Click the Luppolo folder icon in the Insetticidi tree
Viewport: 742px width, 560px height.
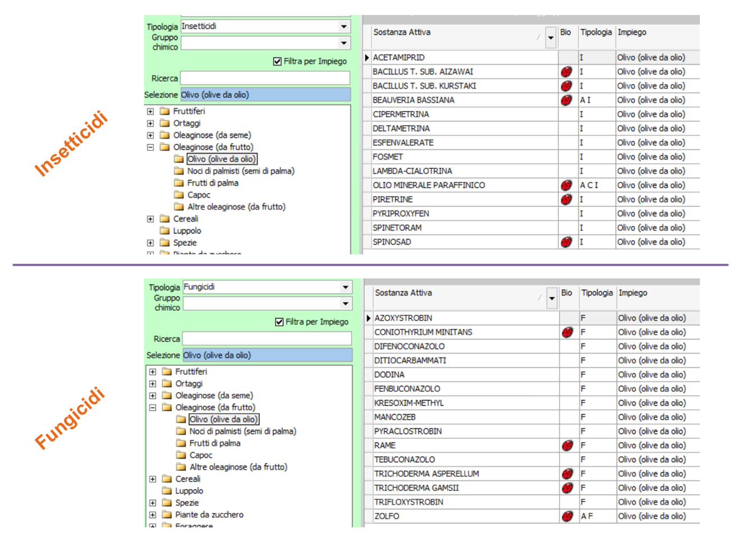(x=164, y=231)
